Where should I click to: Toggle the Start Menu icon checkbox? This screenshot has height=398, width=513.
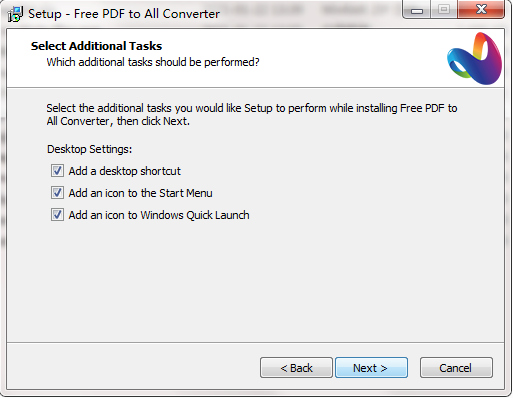click(x=57, y=193)
